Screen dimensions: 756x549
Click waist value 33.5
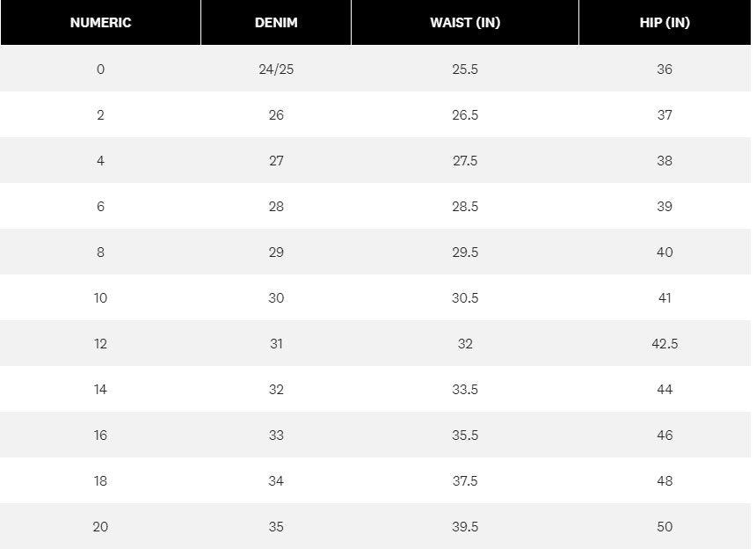point(465,390)
